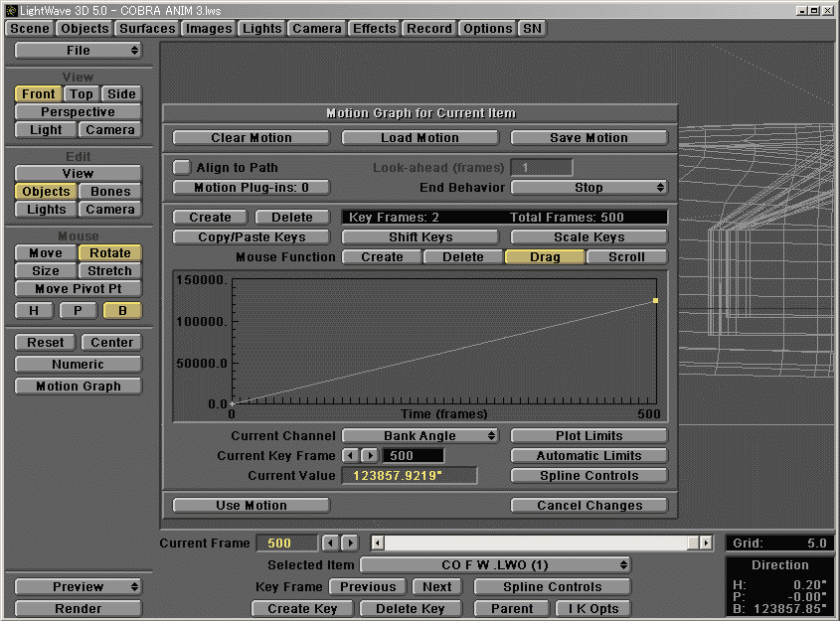This screenshot has width=840, height=621.
Task: Toggle the B bank axis button
Action: 122,311
